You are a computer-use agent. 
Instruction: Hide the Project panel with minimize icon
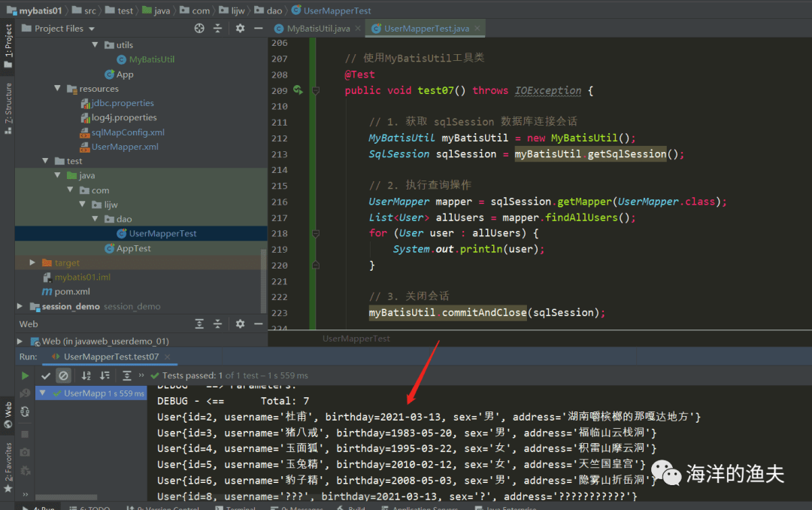pos(257,29)
